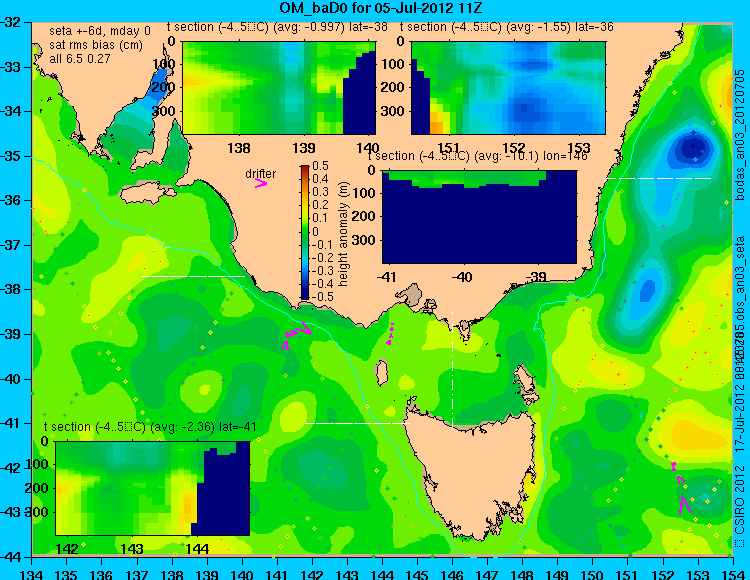Screen dimensions: 750x580
Task: Click Kangaroo Island on the map
Action: pos(148,195)
